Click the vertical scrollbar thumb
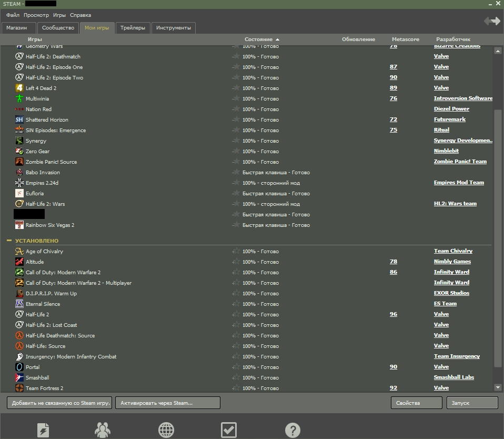This screenshot has height=439, width=504. pos(498,238)
